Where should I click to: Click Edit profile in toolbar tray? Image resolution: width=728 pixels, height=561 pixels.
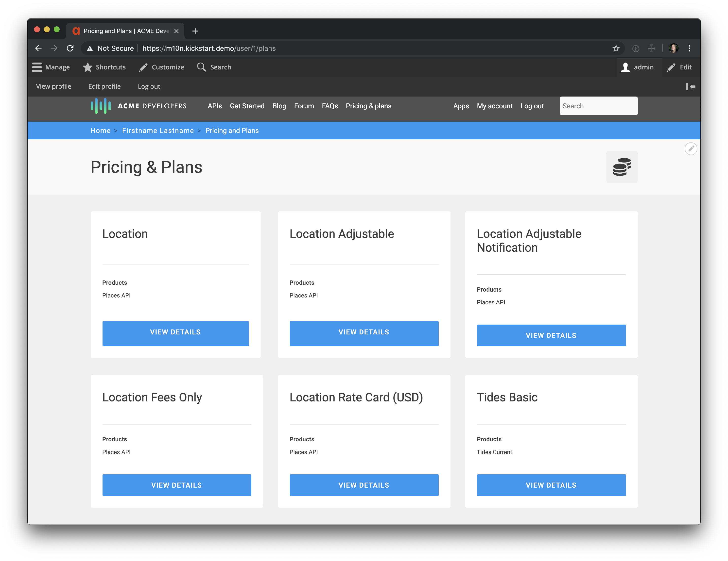tap(104, 87)
